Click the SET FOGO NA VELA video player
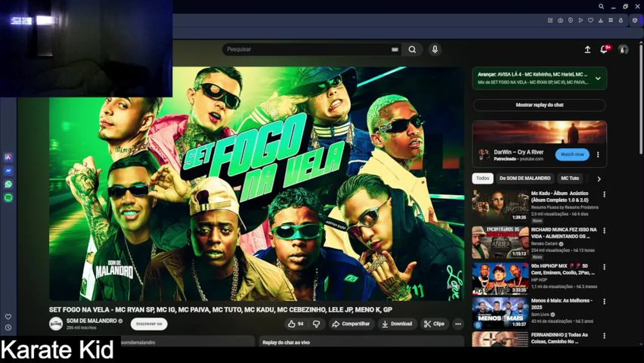The width and height of the screenshot is (644, 363). (256, 184)
